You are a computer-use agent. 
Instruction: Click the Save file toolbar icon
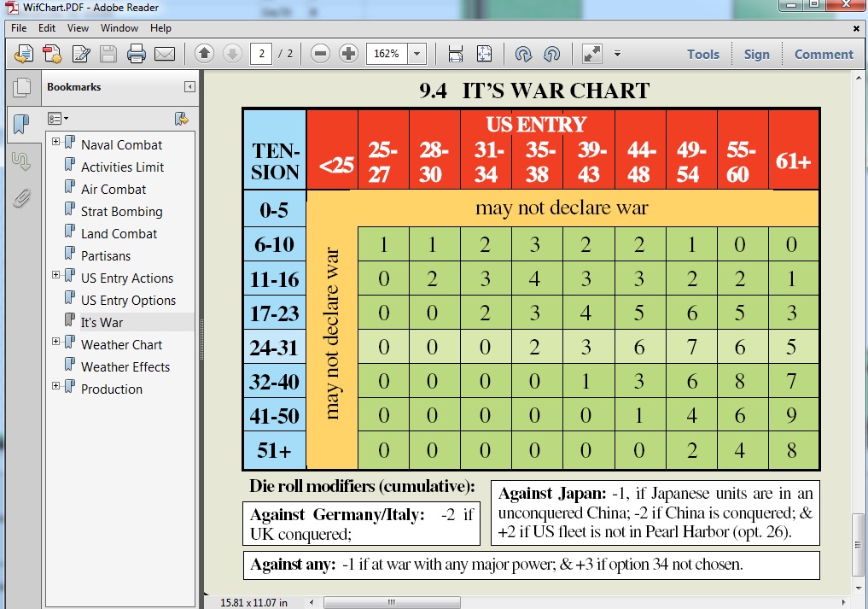coord(108,54)
